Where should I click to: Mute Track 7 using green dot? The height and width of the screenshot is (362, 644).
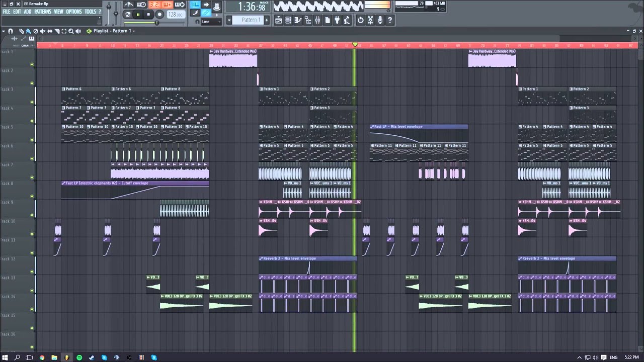tap(32, 177)
